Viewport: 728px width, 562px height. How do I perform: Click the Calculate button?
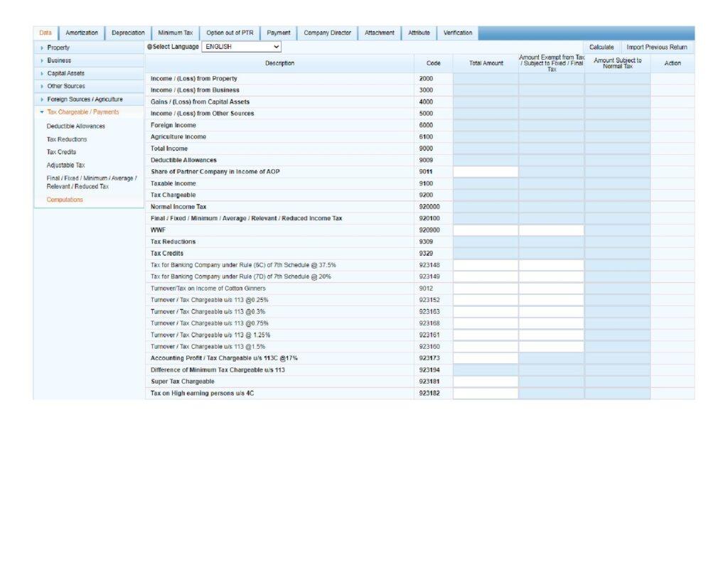pos(601,48)
